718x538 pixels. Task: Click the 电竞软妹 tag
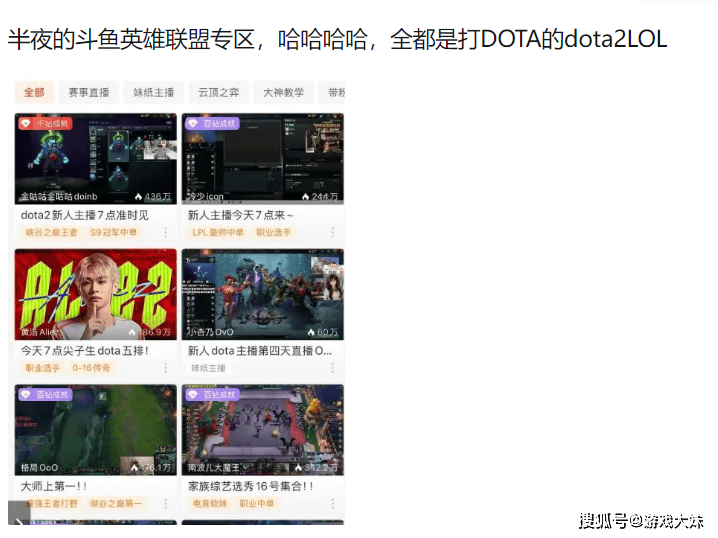[x=210, y=504]
